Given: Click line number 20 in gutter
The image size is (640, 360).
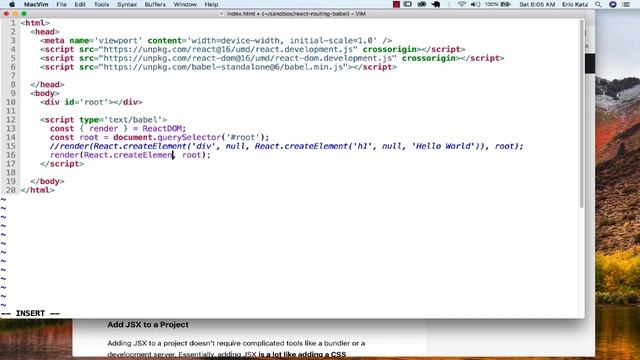Looking at the screenshot, I should coord(11,190).
